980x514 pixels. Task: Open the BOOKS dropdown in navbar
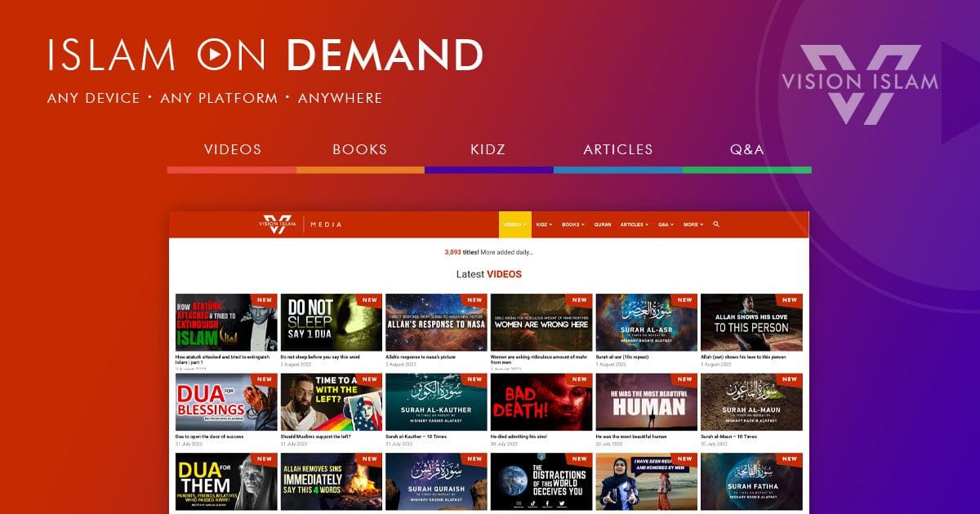(x=572, y=224)
